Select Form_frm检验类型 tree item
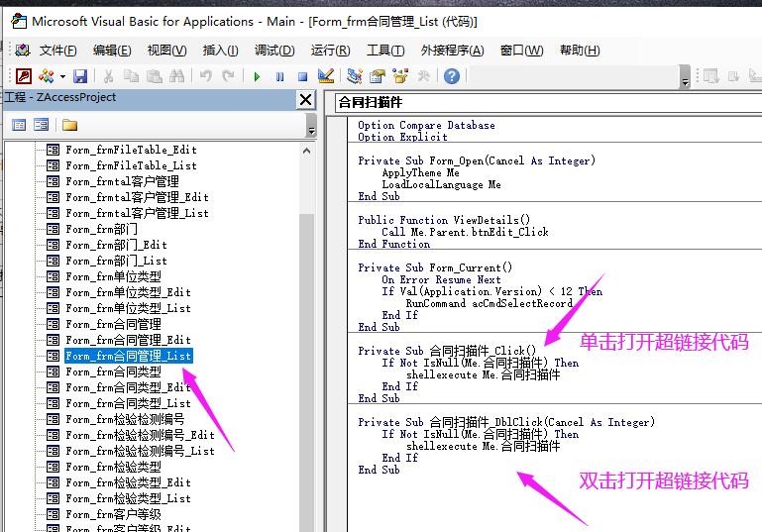 click(x=113, y=468)
